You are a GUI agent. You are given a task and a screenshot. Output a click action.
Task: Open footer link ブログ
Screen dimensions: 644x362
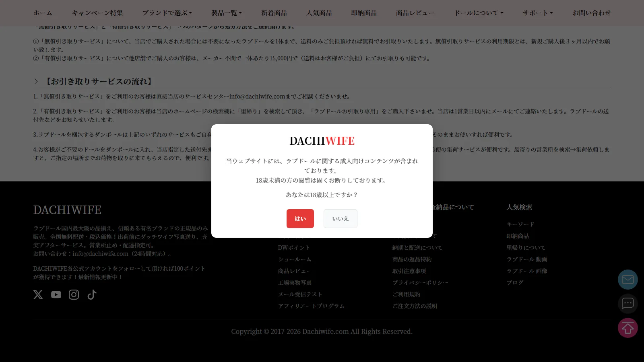pyautogui.click(x=515, y=283)
